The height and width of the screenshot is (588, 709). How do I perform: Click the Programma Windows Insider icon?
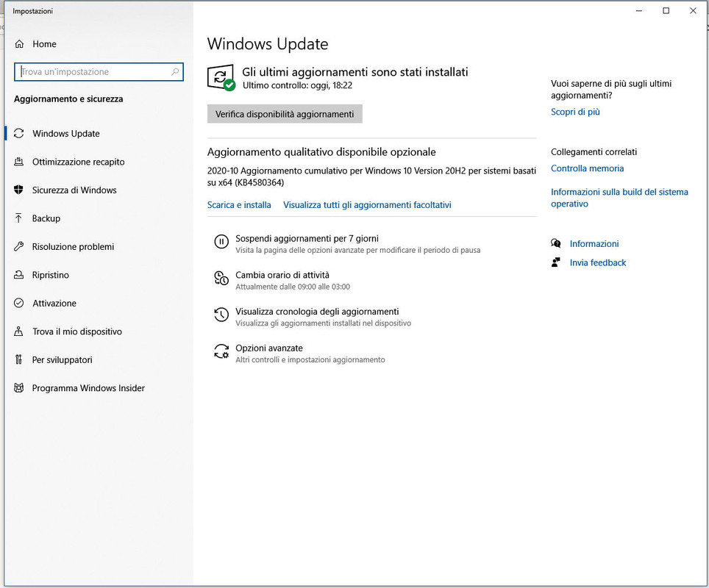pyautogui.click(x=18, y=388)
